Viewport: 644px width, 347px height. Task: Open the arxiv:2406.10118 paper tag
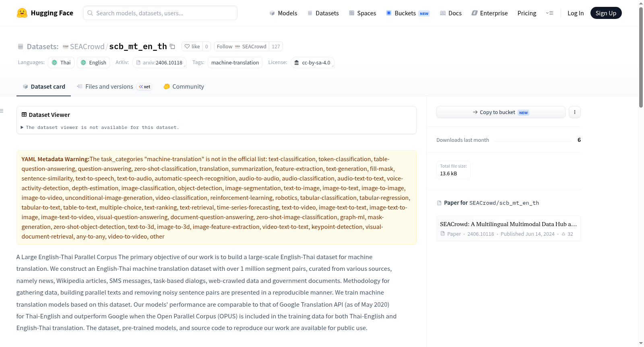[159, 62]
